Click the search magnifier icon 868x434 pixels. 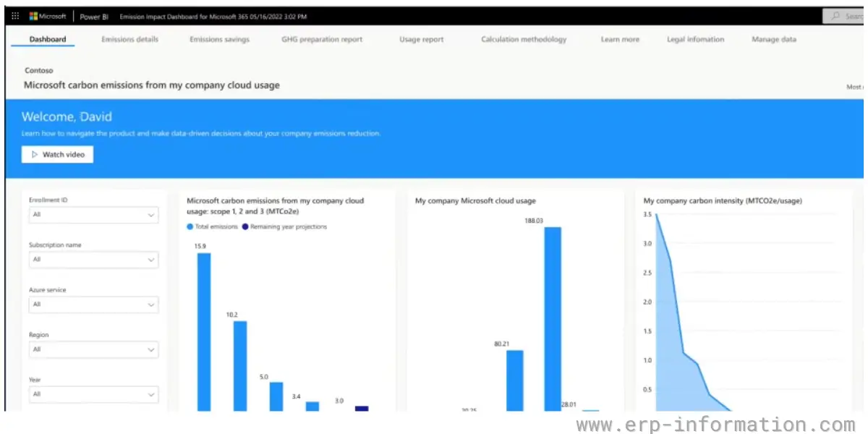point(835,16)
